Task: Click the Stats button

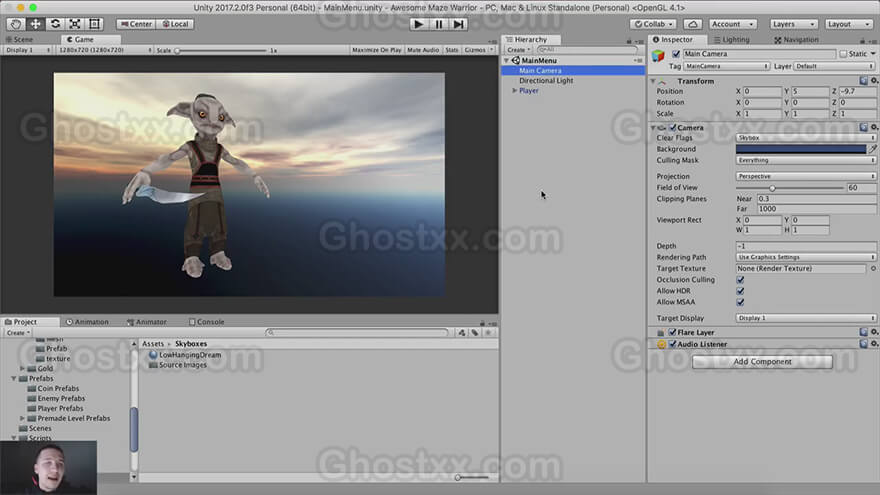Action: point(452,50)
